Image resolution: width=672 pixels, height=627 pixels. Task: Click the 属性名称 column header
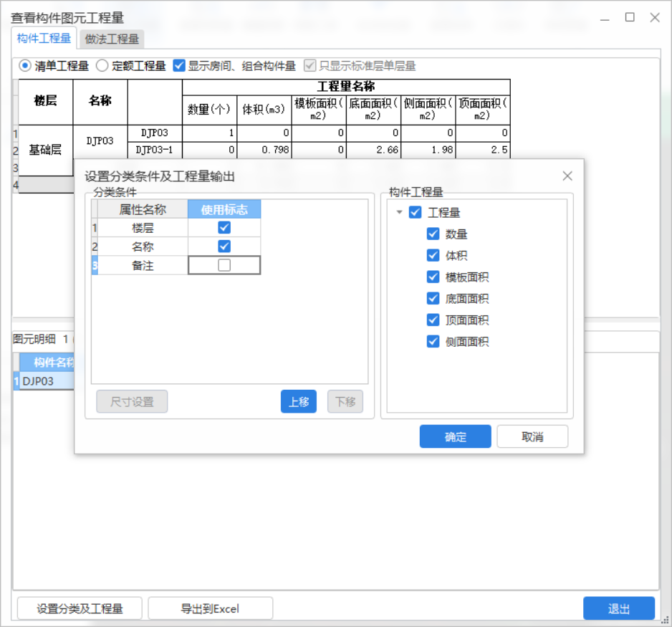pyautogui.click(x=143, y=209)
